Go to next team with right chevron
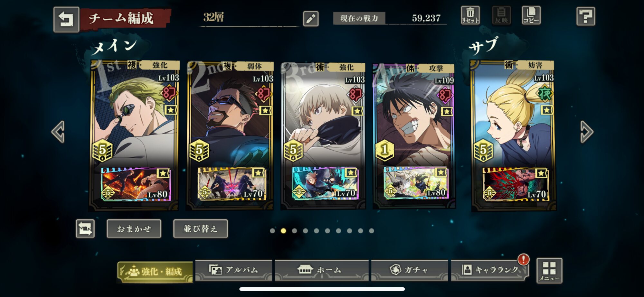This screenshot has height=297, width=644. click(x=586, y=132)
